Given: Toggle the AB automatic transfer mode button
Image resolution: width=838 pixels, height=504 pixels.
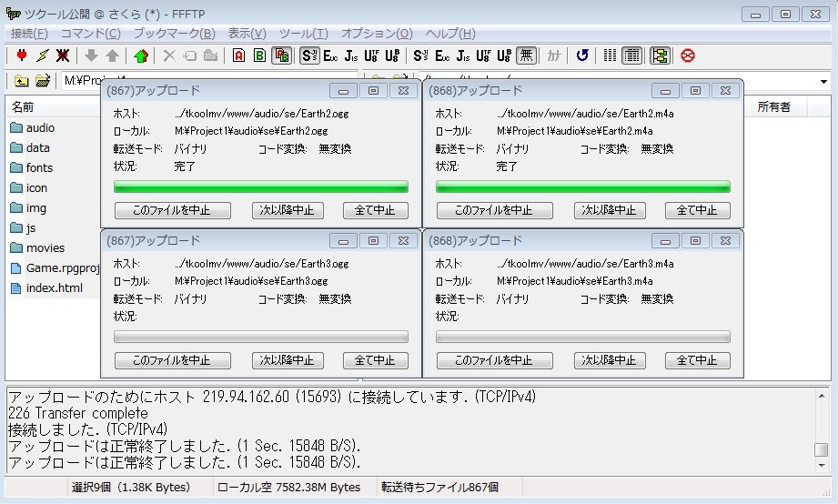Looking at the screenshot, I should 281,55.
